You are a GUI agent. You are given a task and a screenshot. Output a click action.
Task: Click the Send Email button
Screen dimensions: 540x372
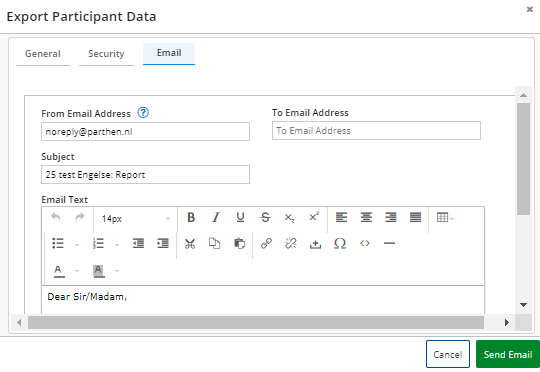coord(508,354)
